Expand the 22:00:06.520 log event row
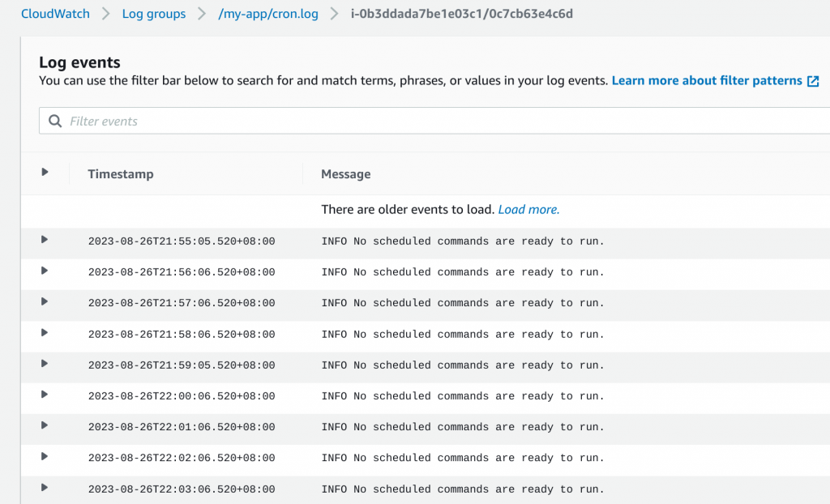This screenshot has height=504, width=830. [45, 395]
